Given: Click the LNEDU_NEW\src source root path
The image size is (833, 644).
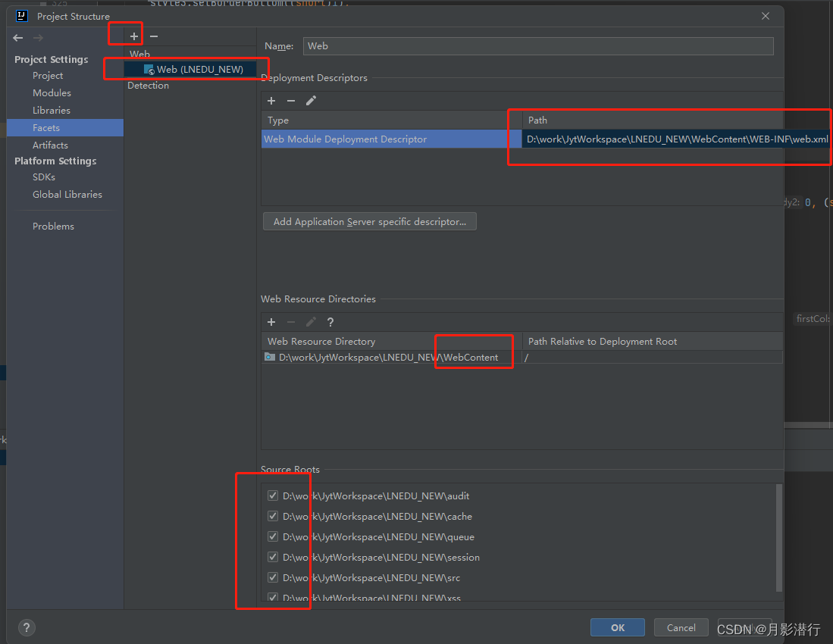Looking at the screenshot, I should (371, 577).
